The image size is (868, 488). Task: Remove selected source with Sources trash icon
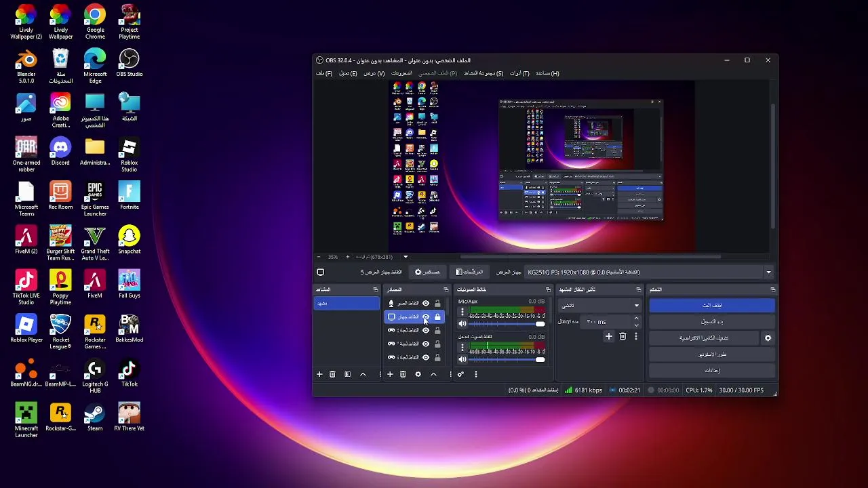pos(403,374)
